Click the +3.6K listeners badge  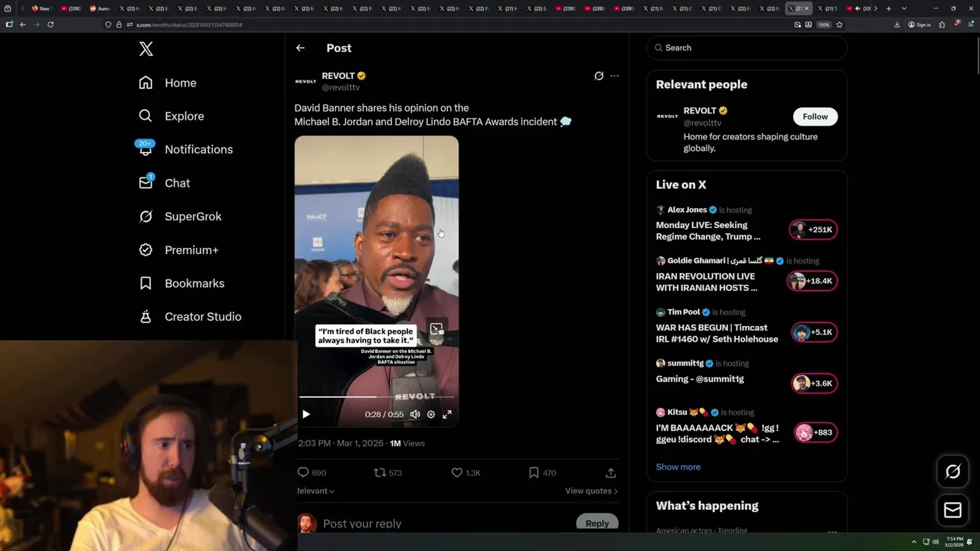815,383
